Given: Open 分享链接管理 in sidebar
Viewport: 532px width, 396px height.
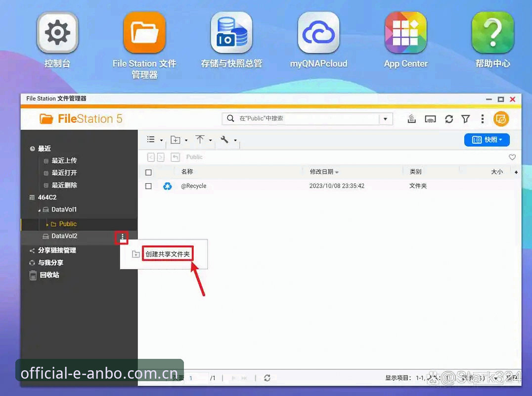Looking at the screenshot, I should click(x=57, y=250).
